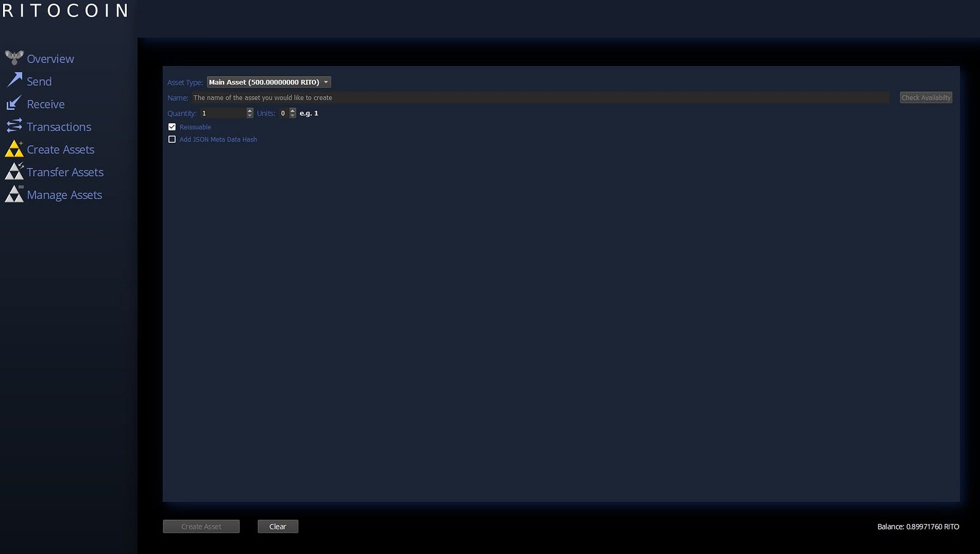Click the Transfer Assets triangle icon
The width and height of the screenshot is (980, 554).
point(14,172)
